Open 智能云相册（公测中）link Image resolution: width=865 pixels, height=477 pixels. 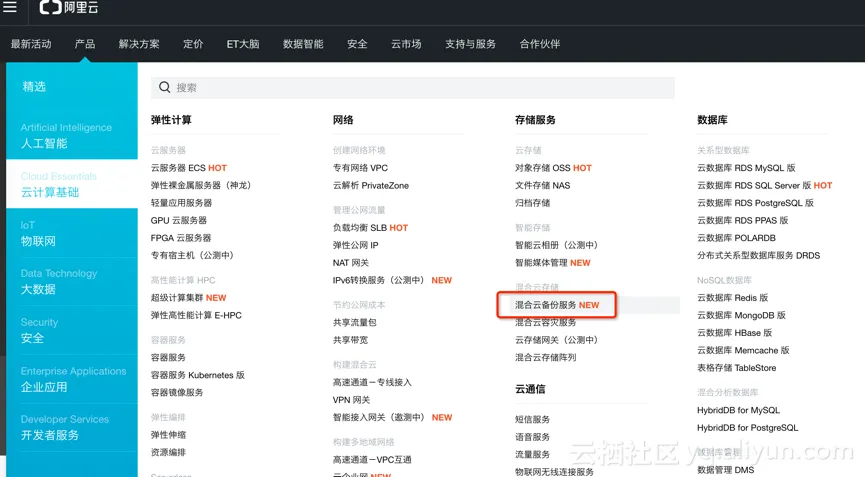coord(557,245)
